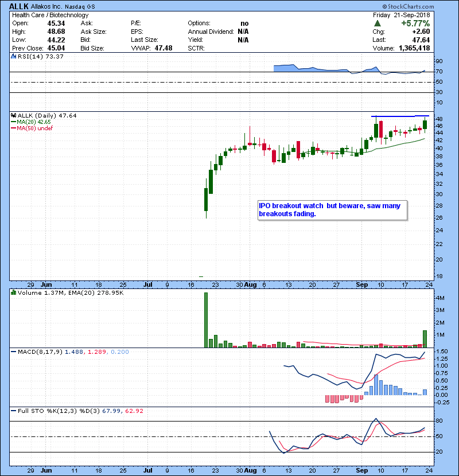Click the candlestick icon beside ALLK (Daily)
Screen dimensions: 459x476
pos(13,115)
